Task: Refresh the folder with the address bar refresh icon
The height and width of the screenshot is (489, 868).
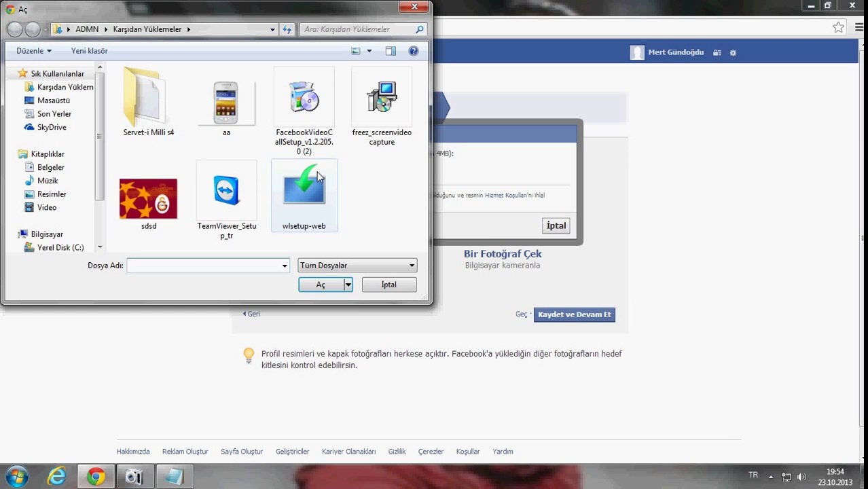Action: coord(287,29)
